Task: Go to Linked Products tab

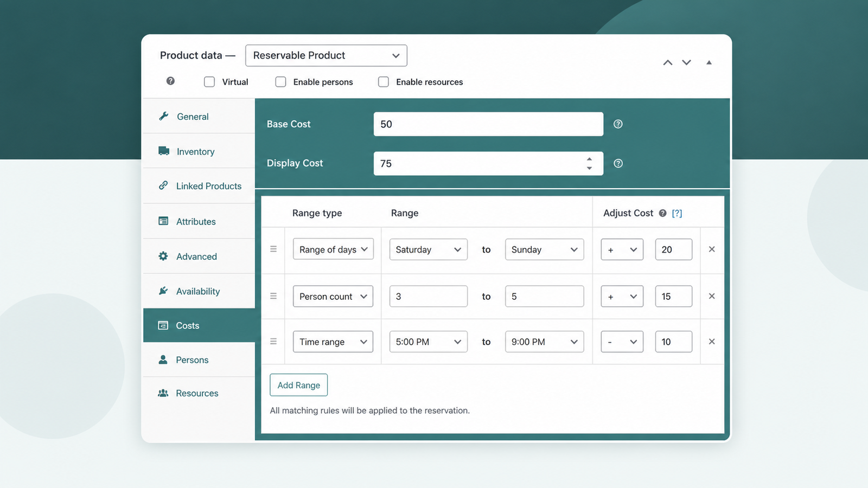Action: pos(199,186)
